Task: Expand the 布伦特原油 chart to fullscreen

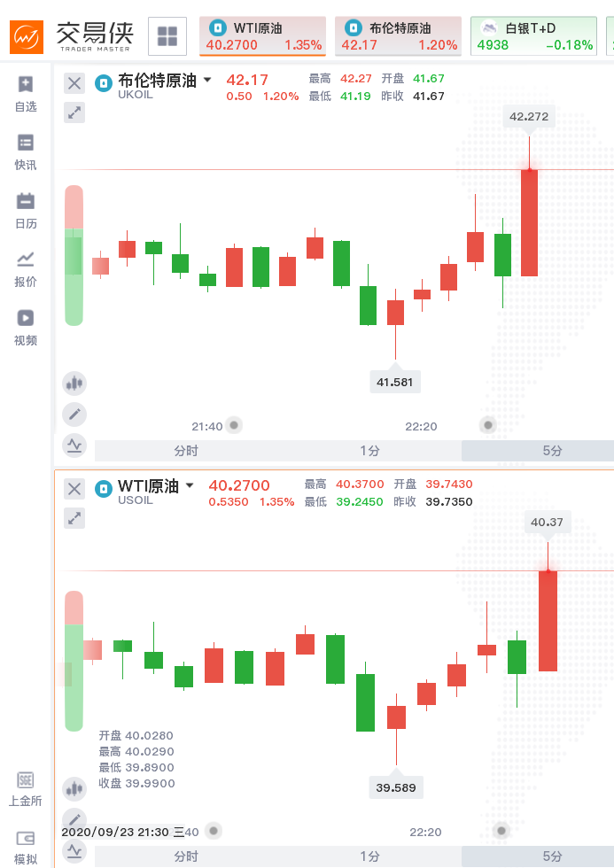Action: 74,112
